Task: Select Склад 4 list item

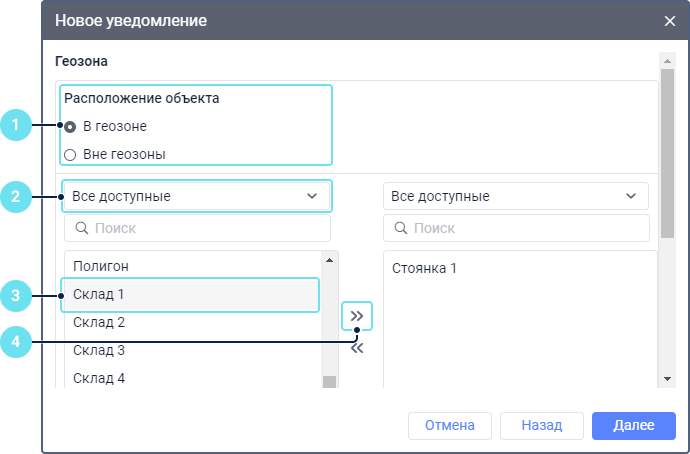Action: click(100, 378)
